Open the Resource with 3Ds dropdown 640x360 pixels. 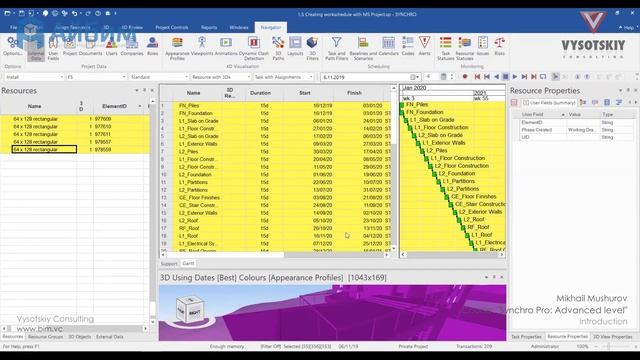221,77
